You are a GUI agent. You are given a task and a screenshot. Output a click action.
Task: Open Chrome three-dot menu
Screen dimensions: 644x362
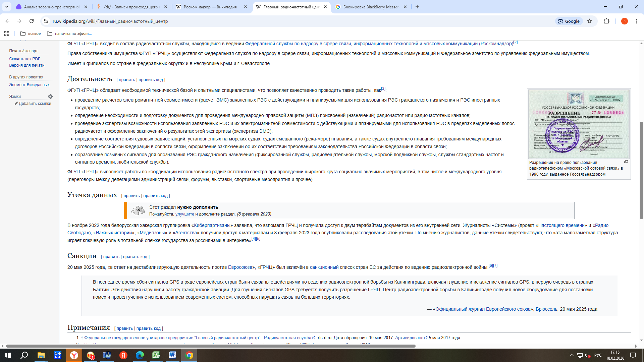pyautogui.click(x=636, y=21)
